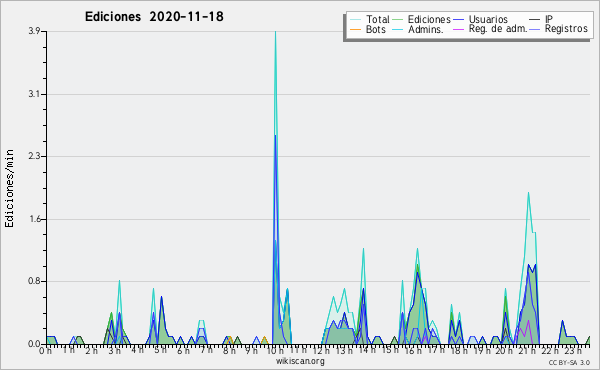
Task: Click the chart title 'Ediciones 2020-11-18'
Action: [154, 17]
